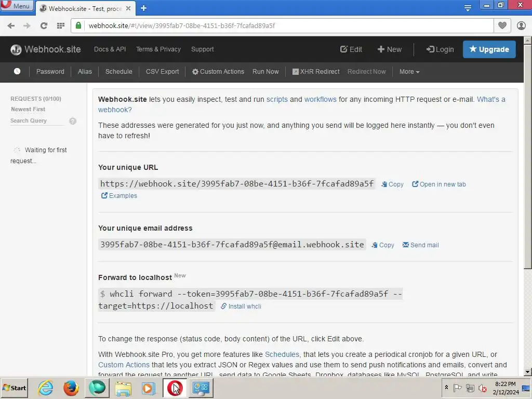The width and height of the screenshot is (532, 399).
Task: Open the Schedule option
Action: pos(119,72)
